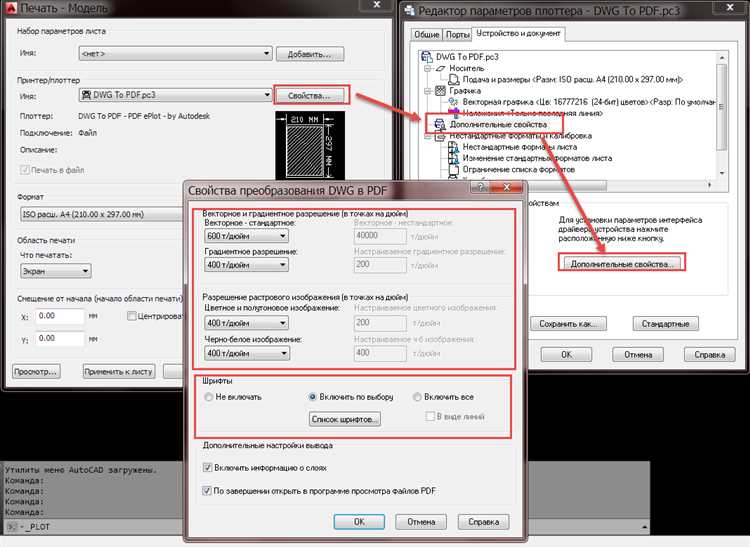Click the command line prompt icon near _PLOT
The width and height of the screenshot is (750, 547).
tap(12, 527)
